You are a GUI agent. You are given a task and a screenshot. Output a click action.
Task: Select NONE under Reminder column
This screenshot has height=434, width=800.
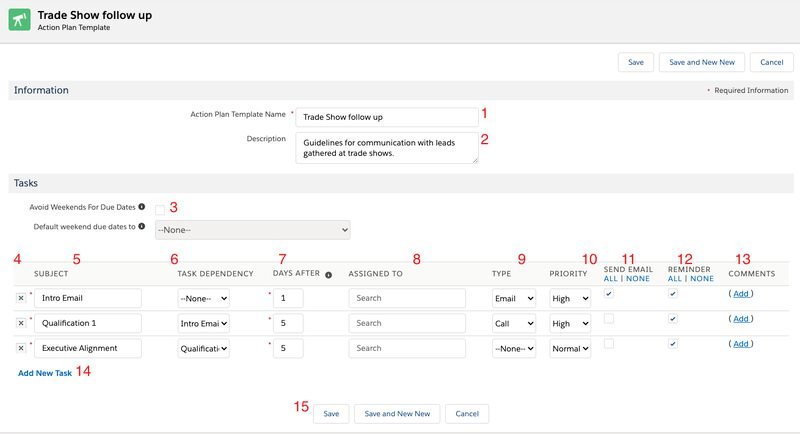702,278
